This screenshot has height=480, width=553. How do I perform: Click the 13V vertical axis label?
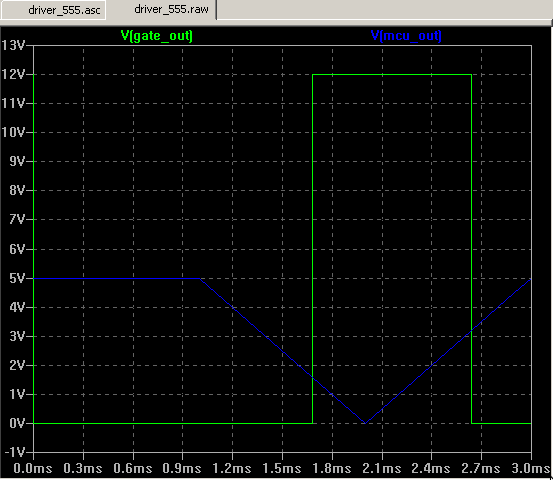pos(13,45)
